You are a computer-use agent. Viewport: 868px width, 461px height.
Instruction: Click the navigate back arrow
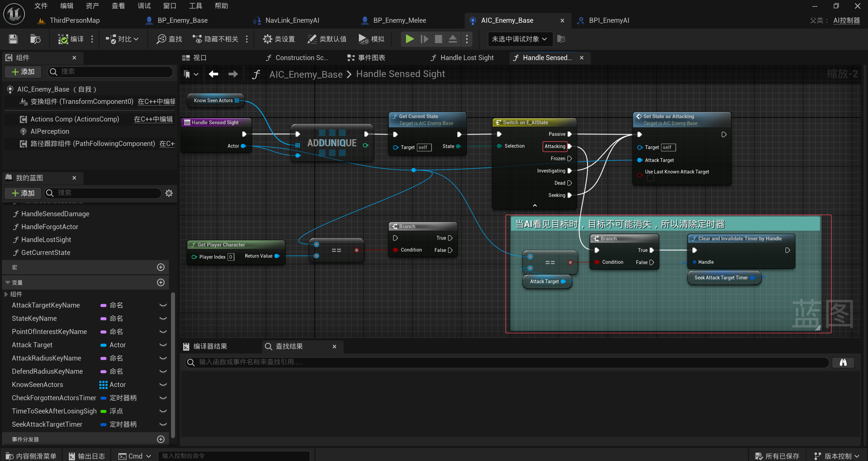coord(213,74)
